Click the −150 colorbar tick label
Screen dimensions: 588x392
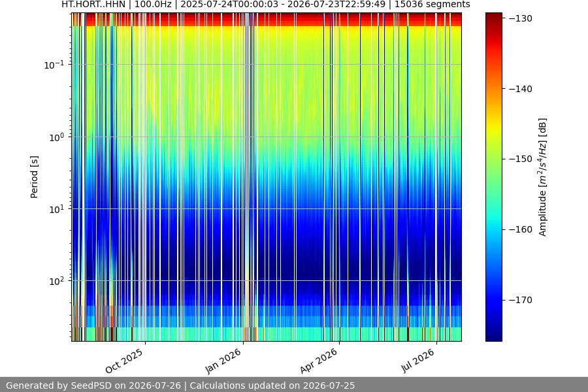point(520,159)
